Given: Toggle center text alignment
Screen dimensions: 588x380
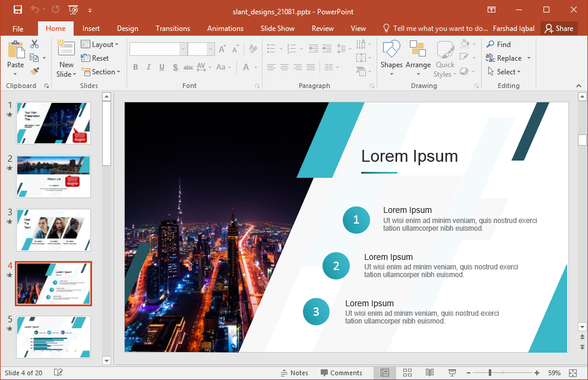Looking at the screenshot, I should (x=285, y=67).
